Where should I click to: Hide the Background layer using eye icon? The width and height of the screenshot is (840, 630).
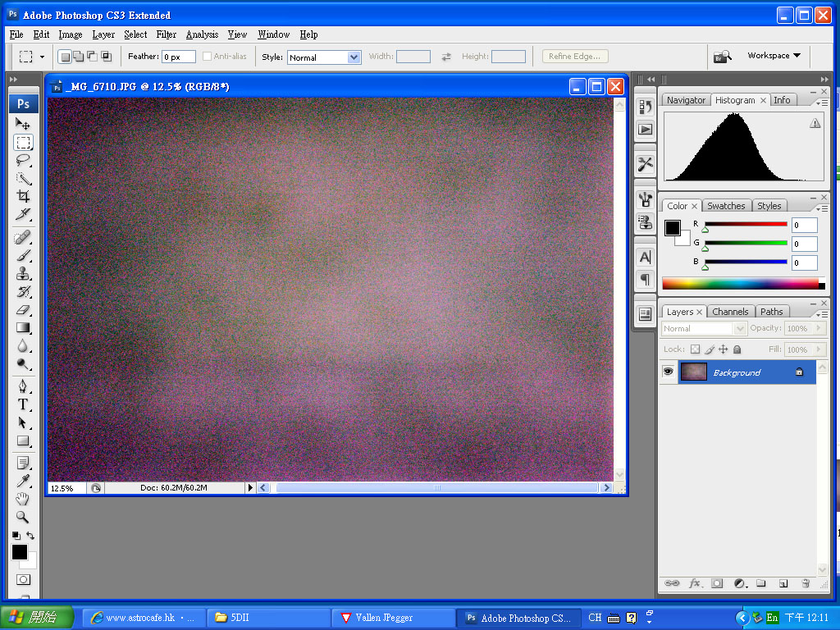coord(668,372)
